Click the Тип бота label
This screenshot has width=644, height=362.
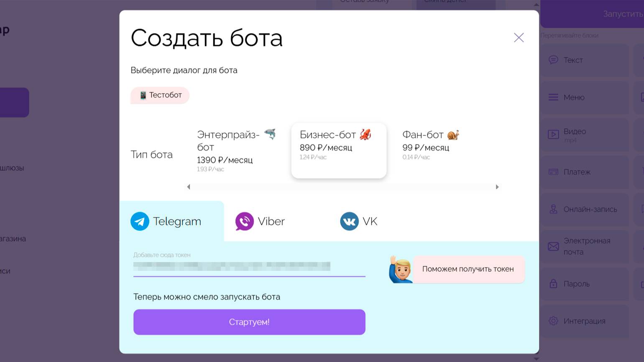[x=151, y=155]
